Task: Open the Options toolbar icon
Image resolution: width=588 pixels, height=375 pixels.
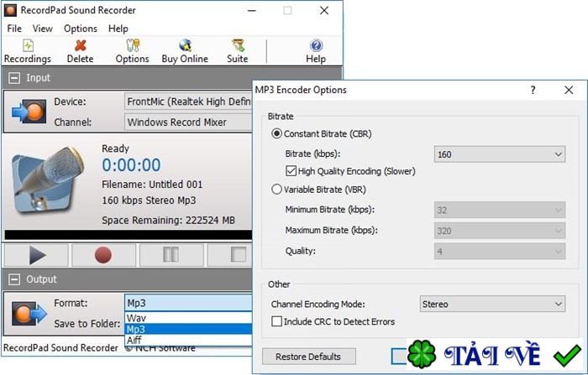Action: tap(132, 51)
